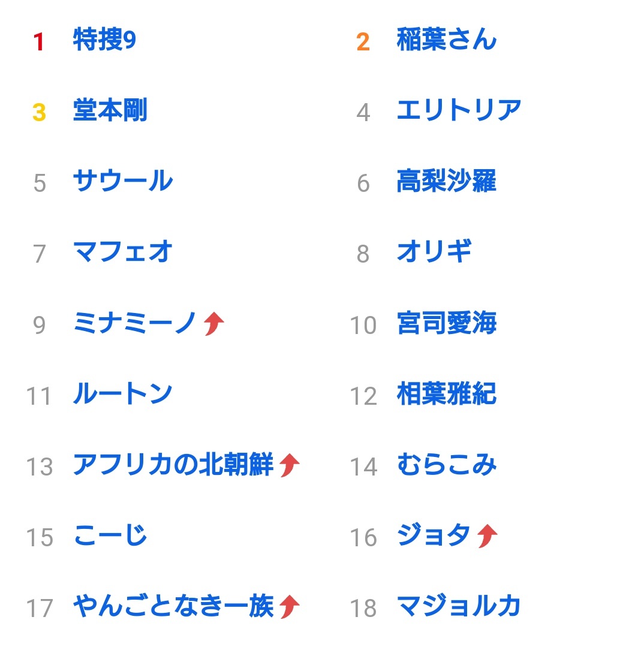This screenshot has height=662, width=644.
Task: Click the rising arrow beside ジョタ
Action: pos(487,536)
